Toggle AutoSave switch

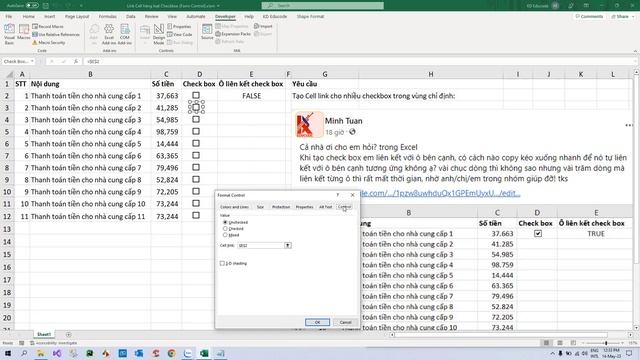tap(32, 6)
